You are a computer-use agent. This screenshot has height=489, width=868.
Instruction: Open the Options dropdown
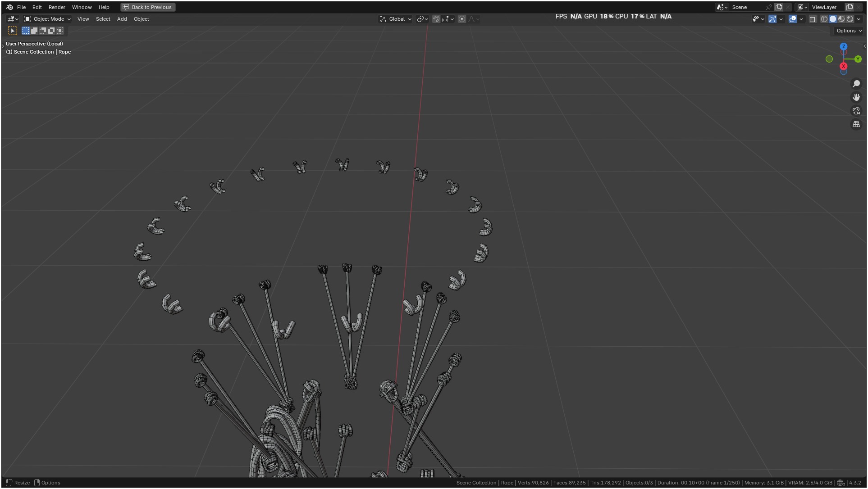click(x=849, y=31)
